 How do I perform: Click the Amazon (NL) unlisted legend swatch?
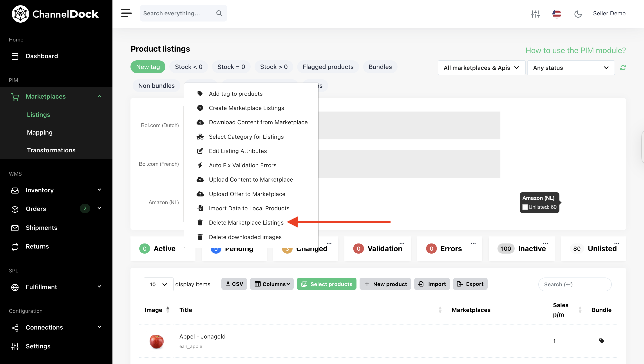525,207
